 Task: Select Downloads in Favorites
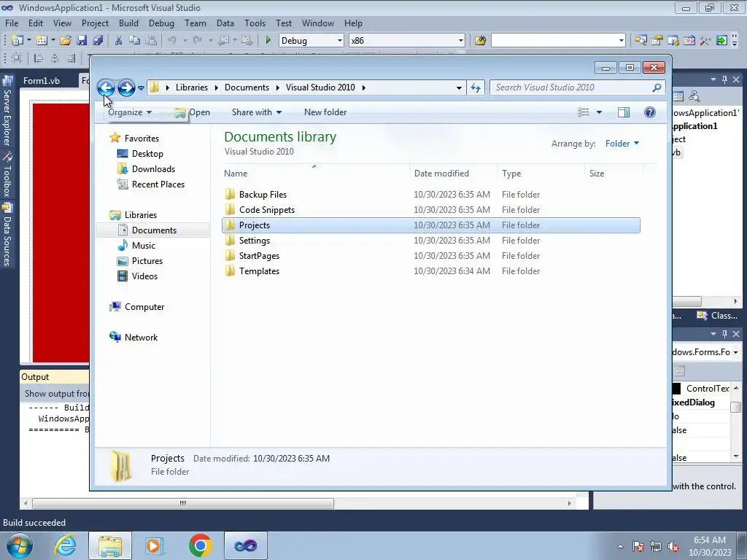[153, 169]
